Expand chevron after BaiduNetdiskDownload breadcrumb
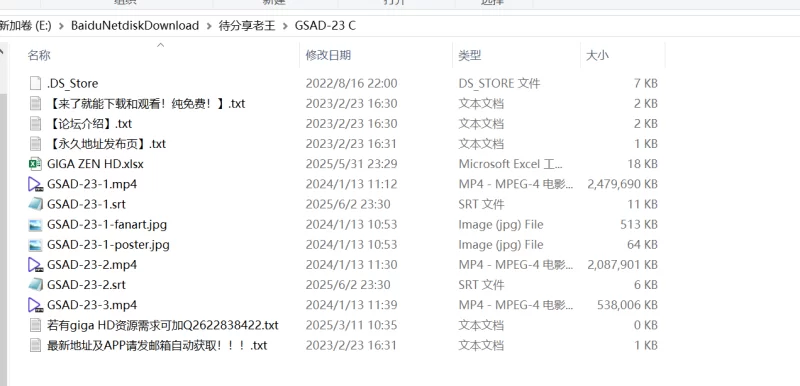Viewport: 800px width, 386px height. (209, 25)
